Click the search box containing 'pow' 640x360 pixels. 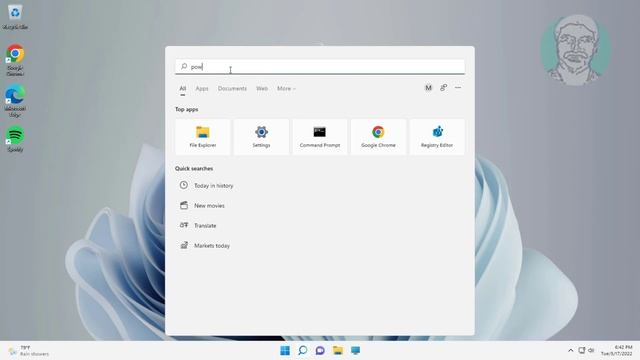tap(320, 67)
